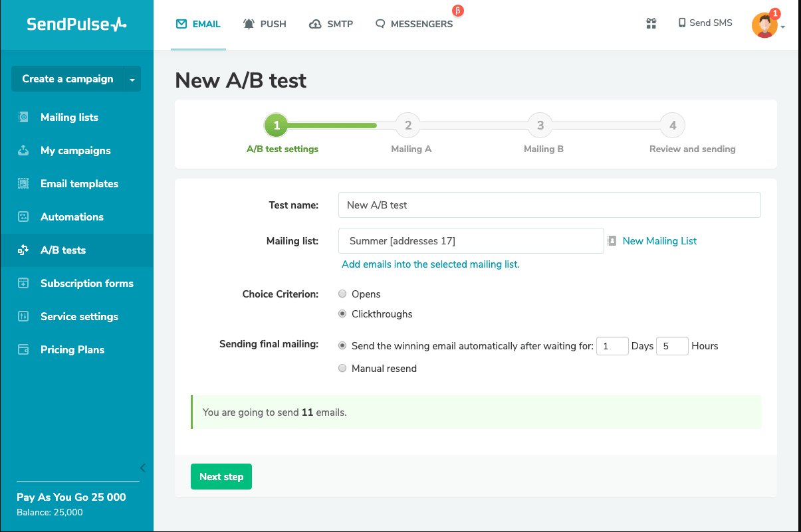
Task: Open Subscription forms in the sidebar
Action: pyautogui.click(x=76, y=284)
